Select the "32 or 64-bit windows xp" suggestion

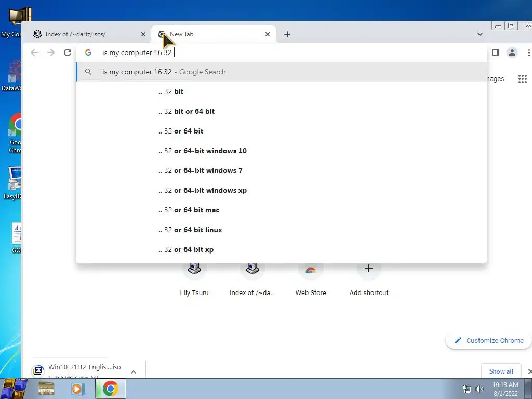click(282, 190)
